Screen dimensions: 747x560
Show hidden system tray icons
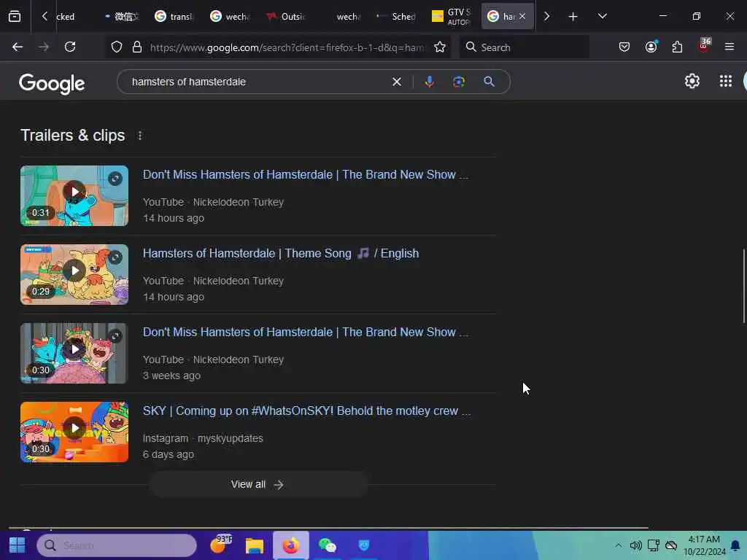click(x=618, y=545)
